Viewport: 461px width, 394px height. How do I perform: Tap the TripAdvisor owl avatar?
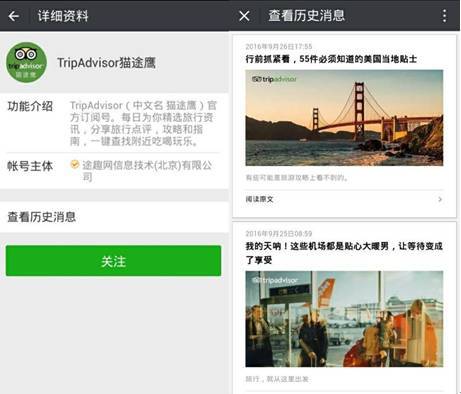[26, 62]
